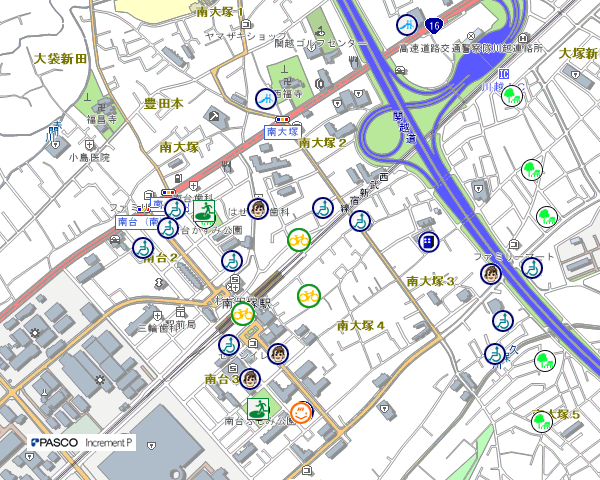Select the orange smiley face icon near 南台ふじみ公園
600x480 pixels.
[301, 413]
